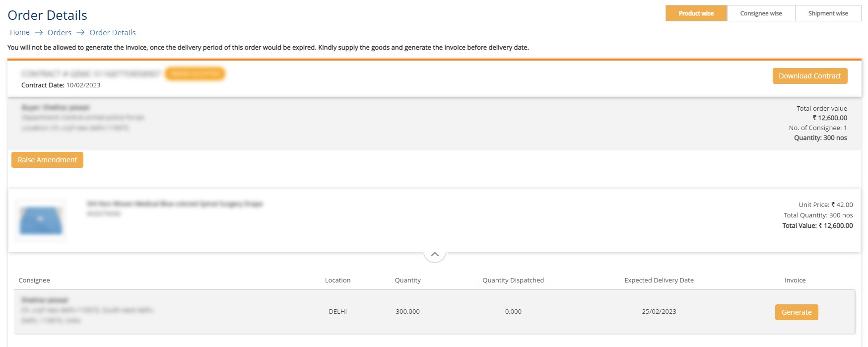
Task: Click the Expected Delivery Date column header
Action: pyautogui.click(x=659, y=280)
